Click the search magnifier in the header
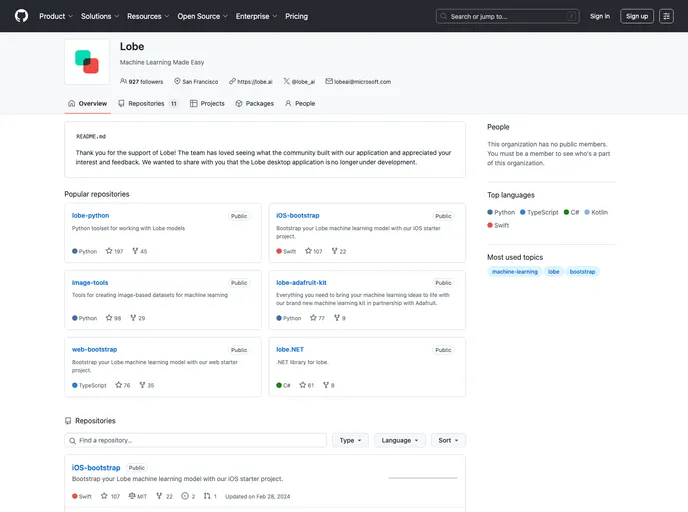Viewport: 688px width, 512px height. coord(444,16)
